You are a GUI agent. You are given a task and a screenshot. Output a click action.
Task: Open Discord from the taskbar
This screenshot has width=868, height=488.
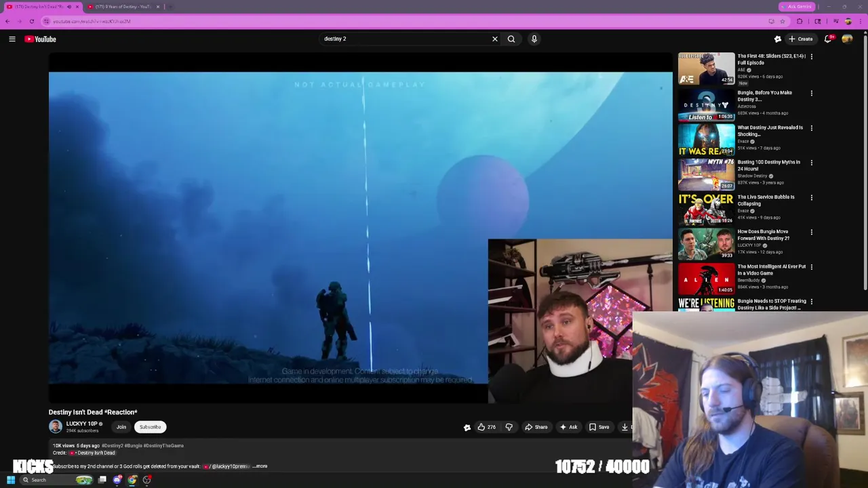117,480
